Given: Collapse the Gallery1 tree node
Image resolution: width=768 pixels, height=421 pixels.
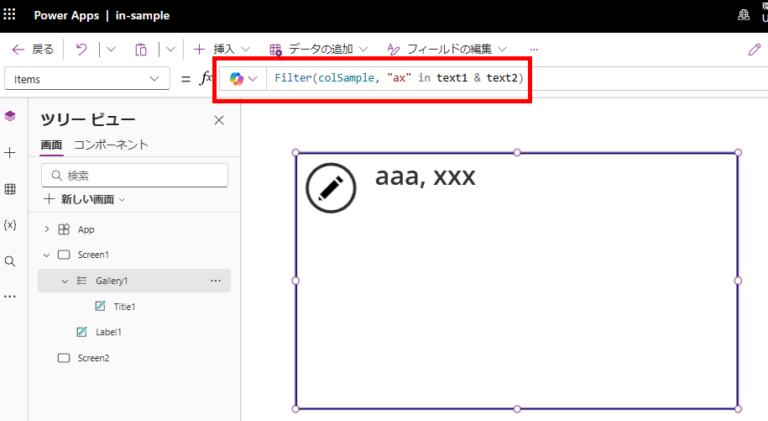Looking at the screenshot, I should click(65, 281).
